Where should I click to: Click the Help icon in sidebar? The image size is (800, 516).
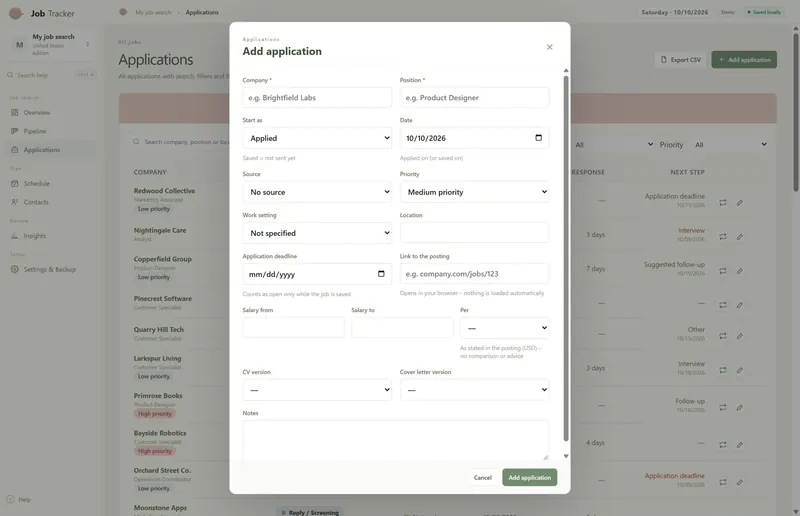coord(10,499)
